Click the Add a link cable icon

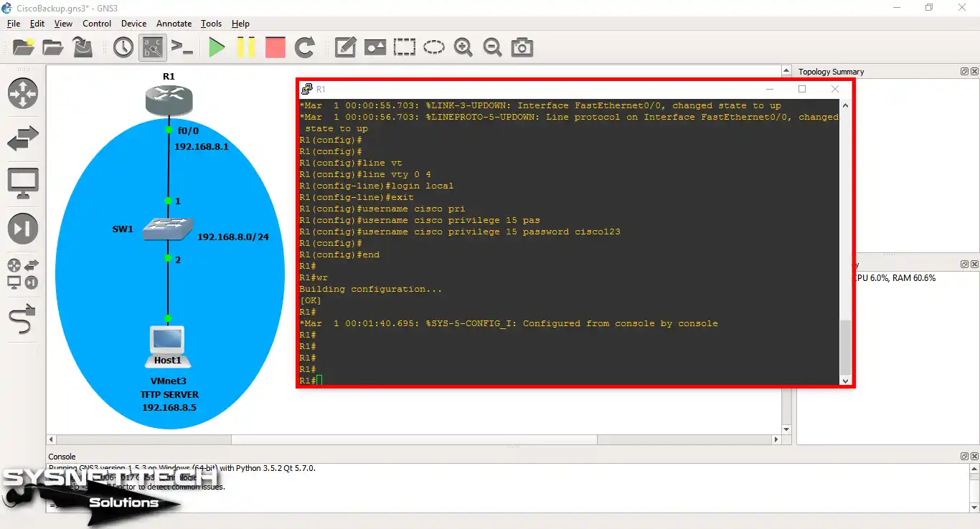(x=23, y=320)
